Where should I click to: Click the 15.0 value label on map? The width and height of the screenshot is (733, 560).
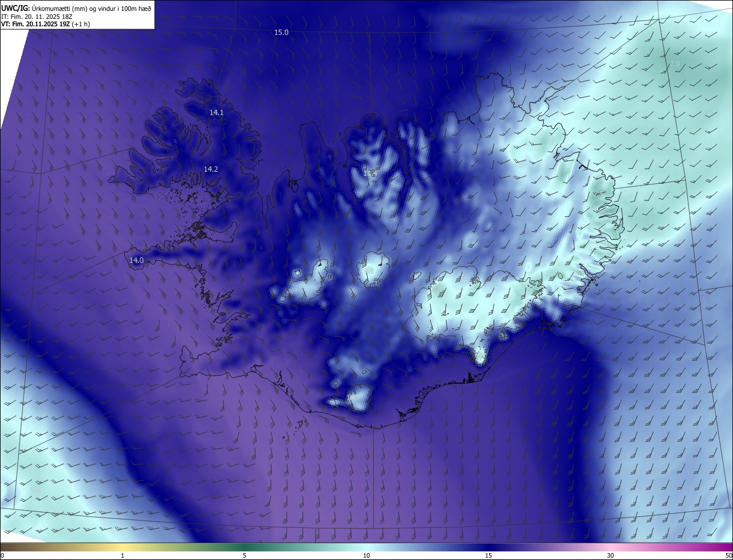[x=281, y=33]
